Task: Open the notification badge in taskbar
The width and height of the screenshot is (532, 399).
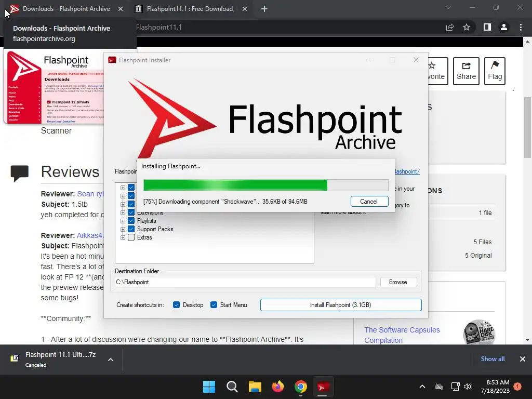Action: pyautogui.click(x=517, y=386)
